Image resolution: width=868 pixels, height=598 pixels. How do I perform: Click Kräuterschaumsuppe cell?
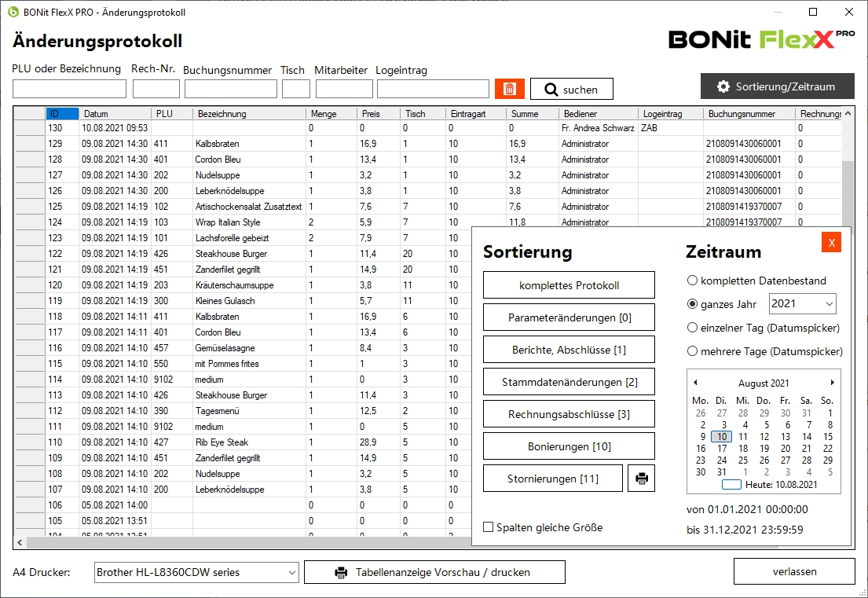point(249,285)
